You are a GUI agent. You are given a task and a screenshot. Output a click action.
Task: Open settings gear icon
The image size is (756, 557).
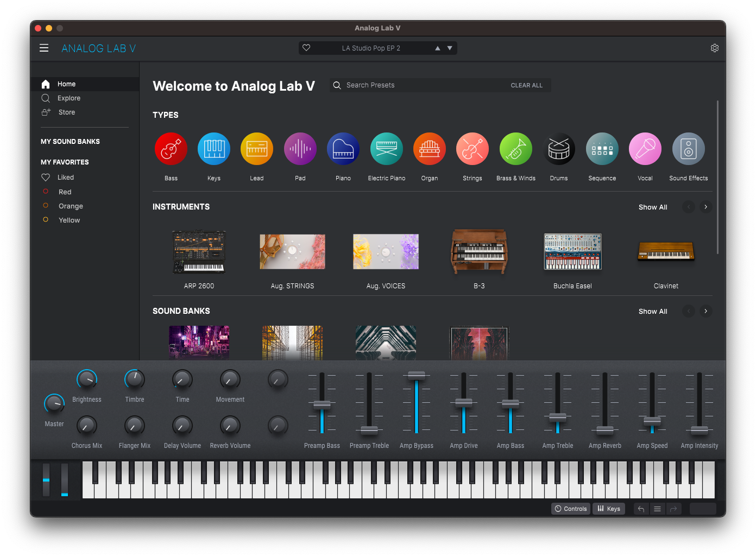(715, 48)
